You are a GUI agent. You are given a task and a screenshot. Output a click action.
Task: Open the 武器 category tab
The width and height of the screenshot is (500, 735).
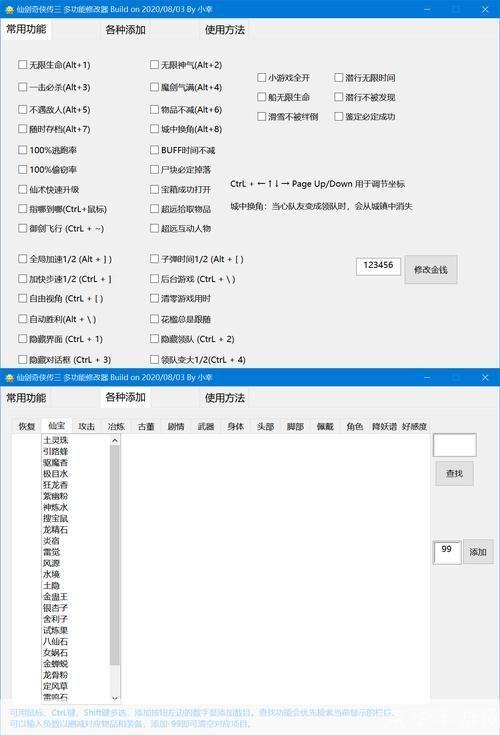(206, 427)
